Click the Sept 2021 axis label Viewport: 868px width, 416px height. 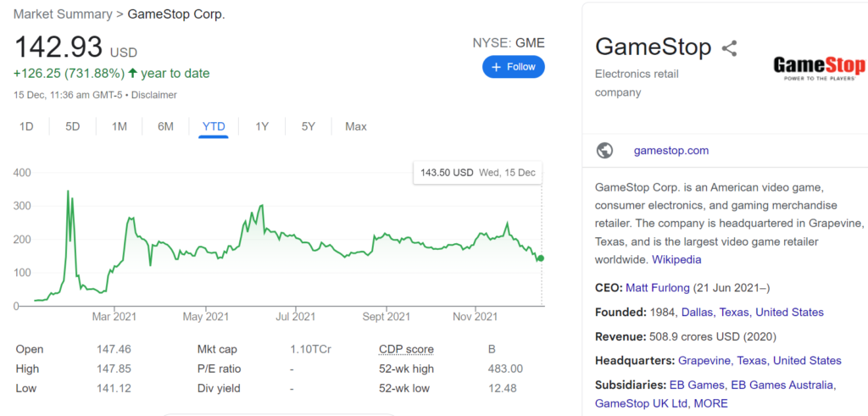[x=387, y=317]
